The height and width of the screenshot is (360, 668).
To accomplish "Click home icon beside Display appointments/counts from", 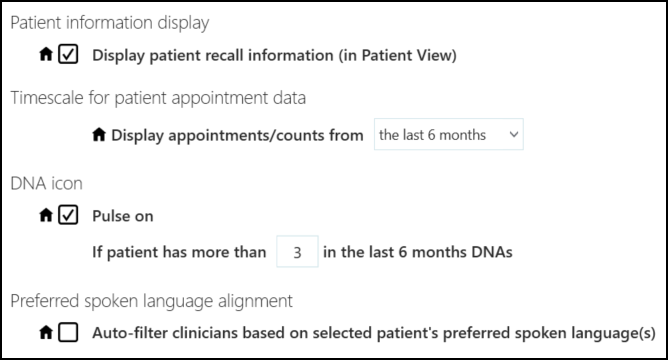I will coord(99,135).
